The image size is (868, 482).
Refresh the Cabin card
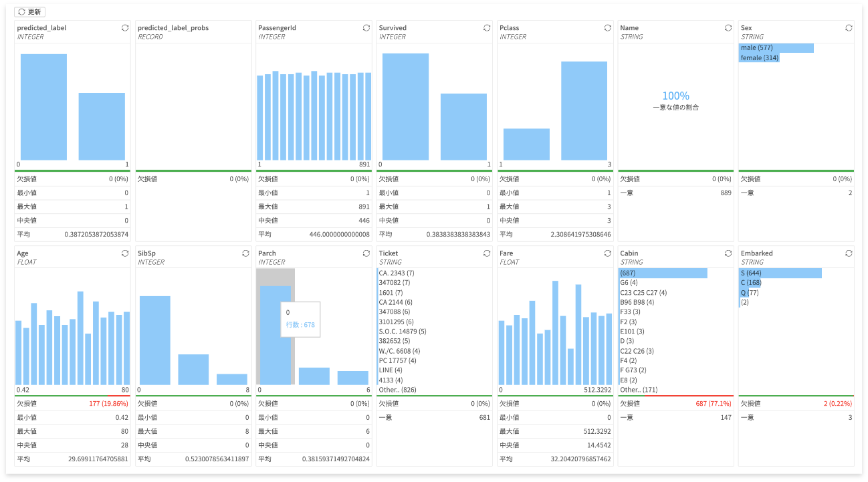[728, 253]
